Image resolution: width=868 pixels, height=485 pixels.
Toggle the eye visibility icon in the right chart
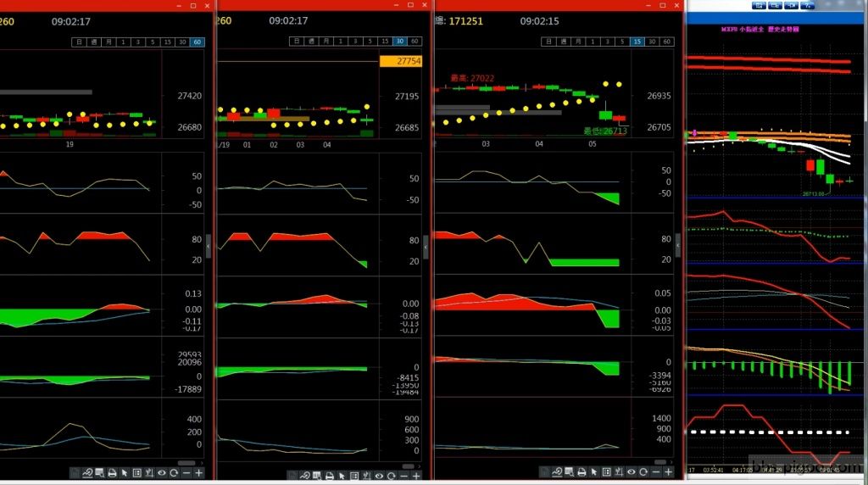[x=630, y=473]
